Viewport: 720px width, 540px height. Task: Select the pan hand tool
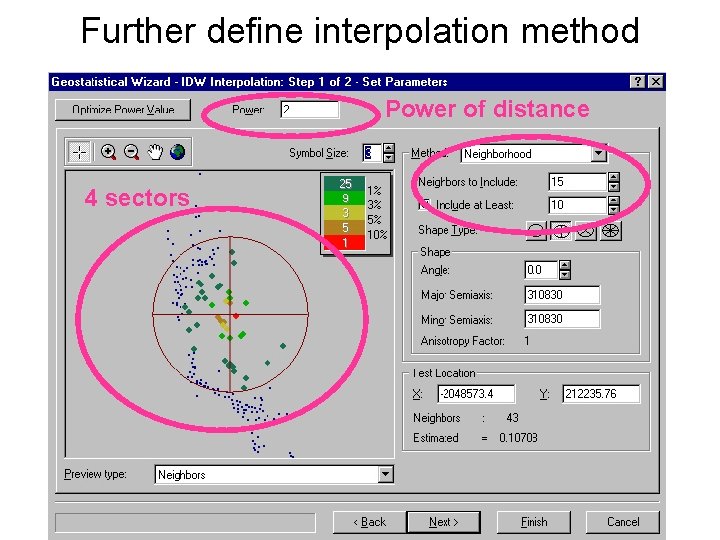tap(155, 152)
